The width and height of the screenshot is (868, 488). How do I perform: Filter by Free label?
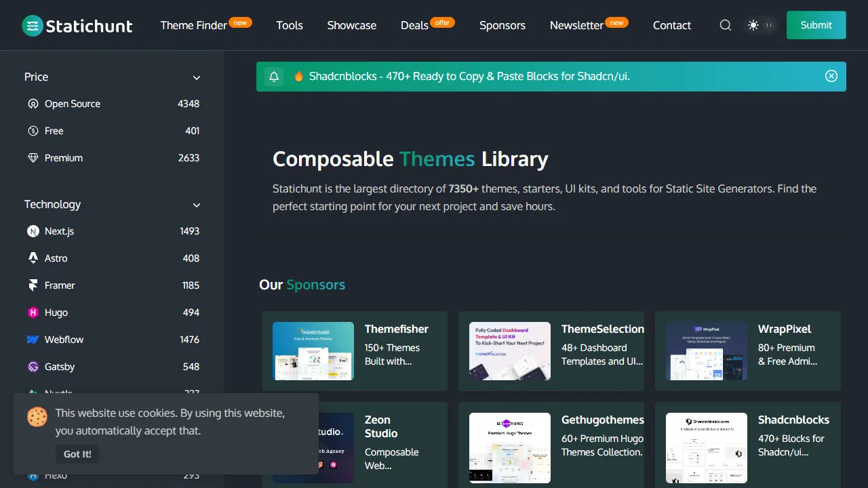(x=54, y=131)
